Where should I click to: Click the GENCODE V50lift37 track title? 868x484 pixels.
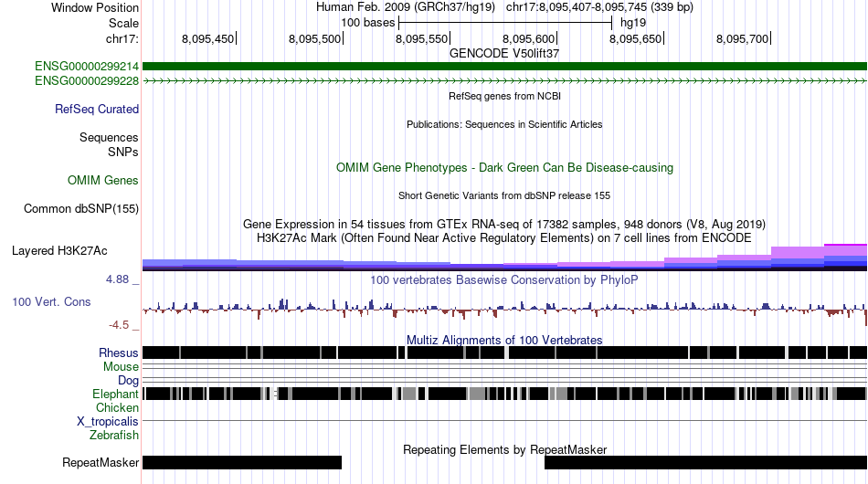point(504,54)
